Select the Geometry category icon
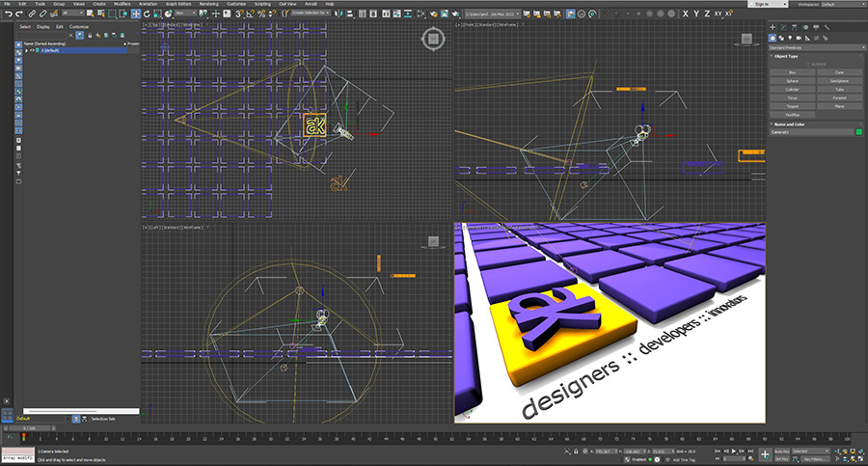Screen dimensions: 868x466 pyautogui.click(x=773, y=39)
